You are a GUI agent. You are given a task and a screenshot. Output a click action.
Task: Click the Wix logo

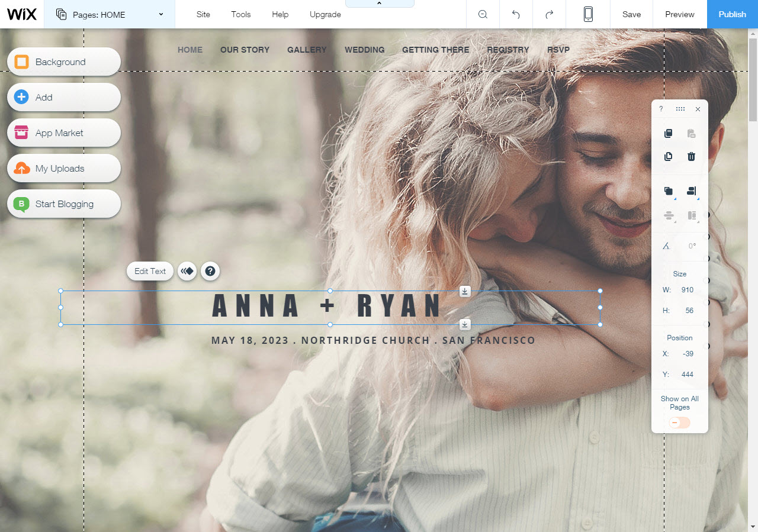[22, 14]
